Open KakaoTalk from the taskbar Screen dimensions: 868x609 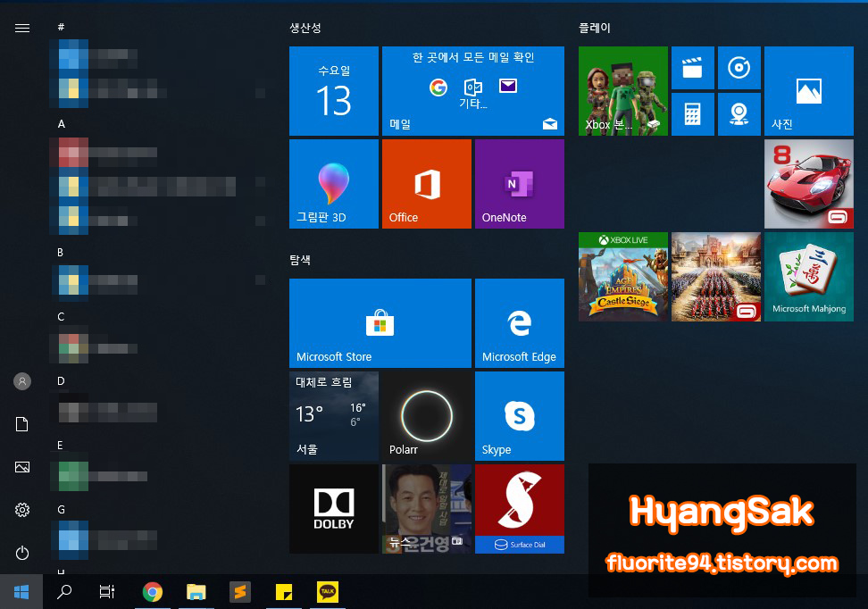(328, 592)
